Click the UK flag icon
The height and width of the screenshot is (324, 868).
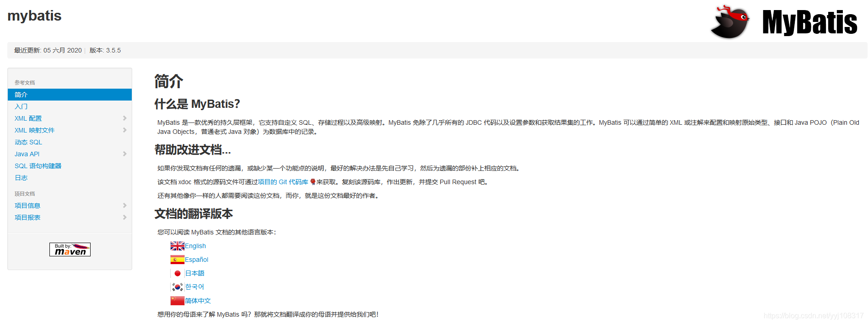click(178, 246)
